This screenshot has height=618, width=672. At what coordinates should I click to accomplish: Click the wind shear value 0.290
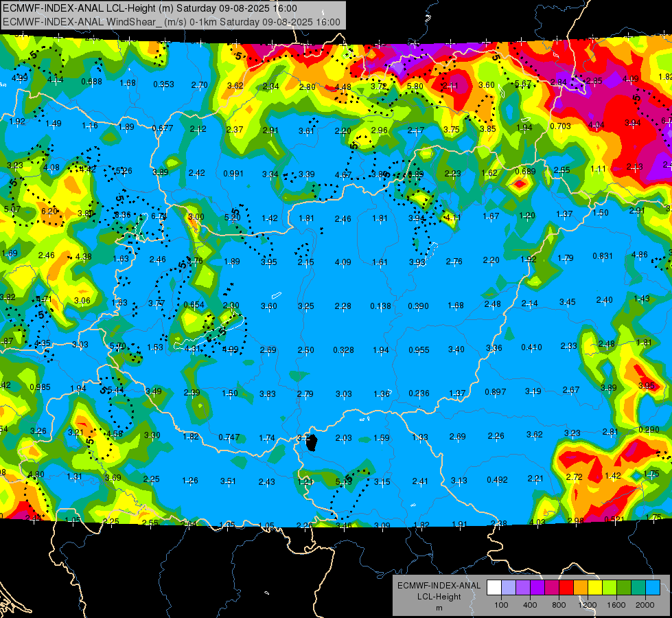649,429
